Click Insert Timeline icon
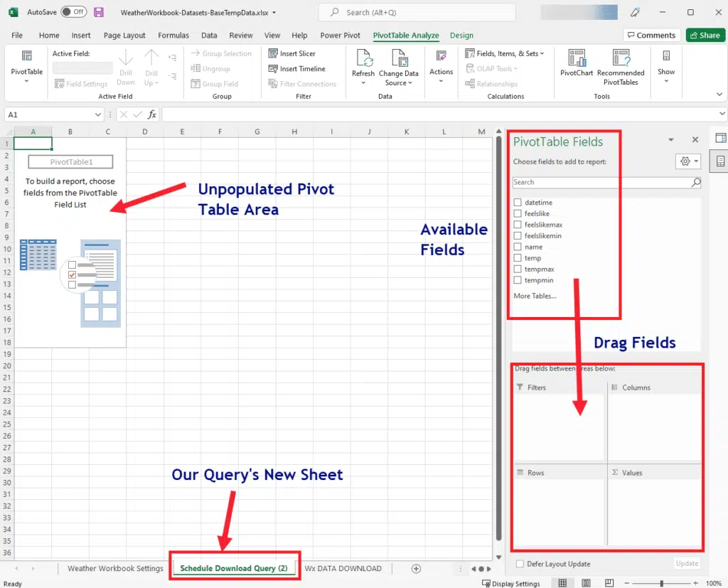This screenshot has height=588, width=728. (x=274, y=69)
